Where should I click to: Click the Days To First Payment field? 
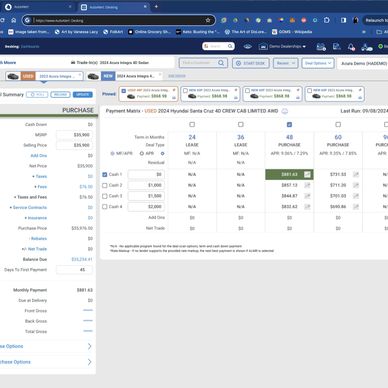74,270
